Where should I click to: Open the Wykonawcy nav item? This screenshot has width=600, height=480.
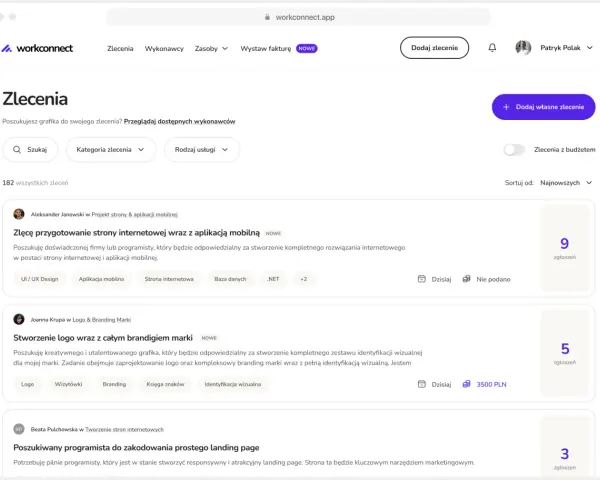(164, 49)
